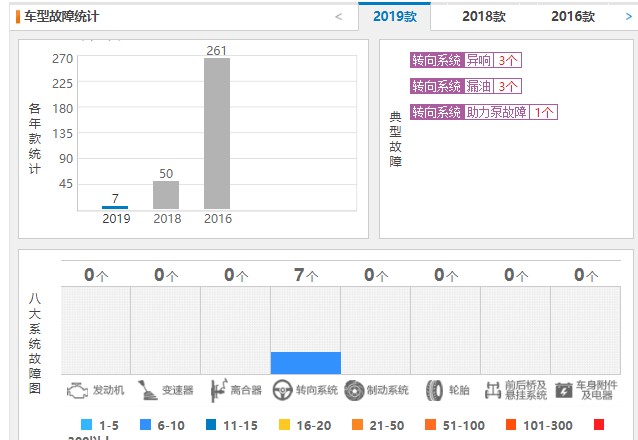Click the blue steering system fault bar
The image size is (638, 440).
[305, 363]
